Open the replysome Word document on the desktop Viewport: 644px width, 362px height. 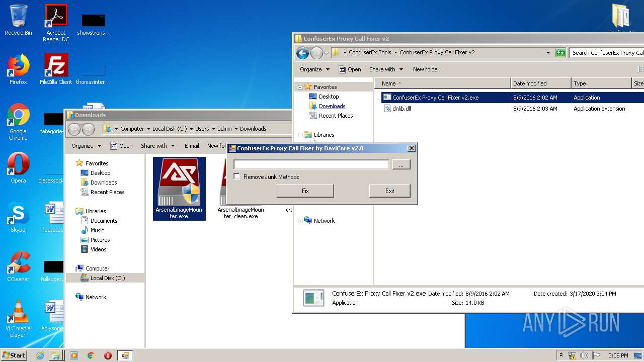[52, 316]
